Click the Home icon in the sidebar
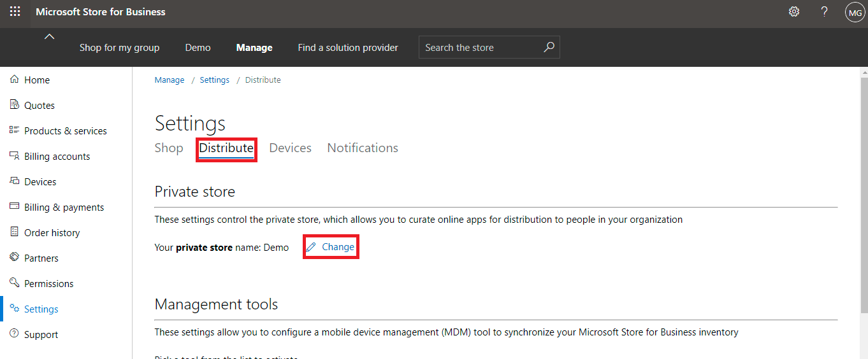The image size is (868, 359). (15, 80)
